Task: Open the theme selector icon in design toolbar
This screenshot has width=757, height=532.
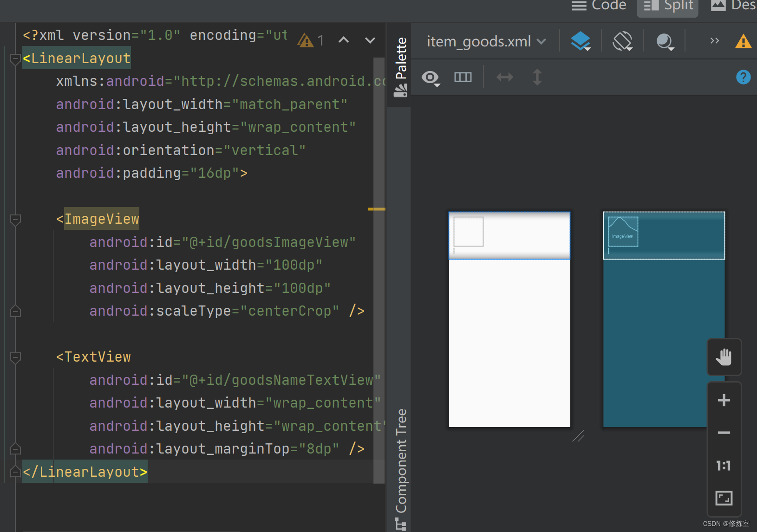Action: 666,41
